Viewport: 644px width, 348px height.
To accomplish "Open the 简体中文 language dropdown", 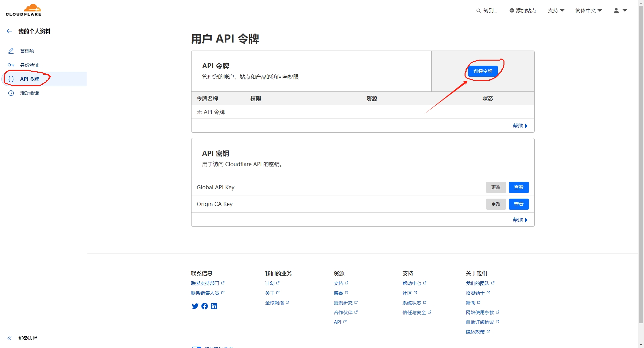I will click(589, 11).
